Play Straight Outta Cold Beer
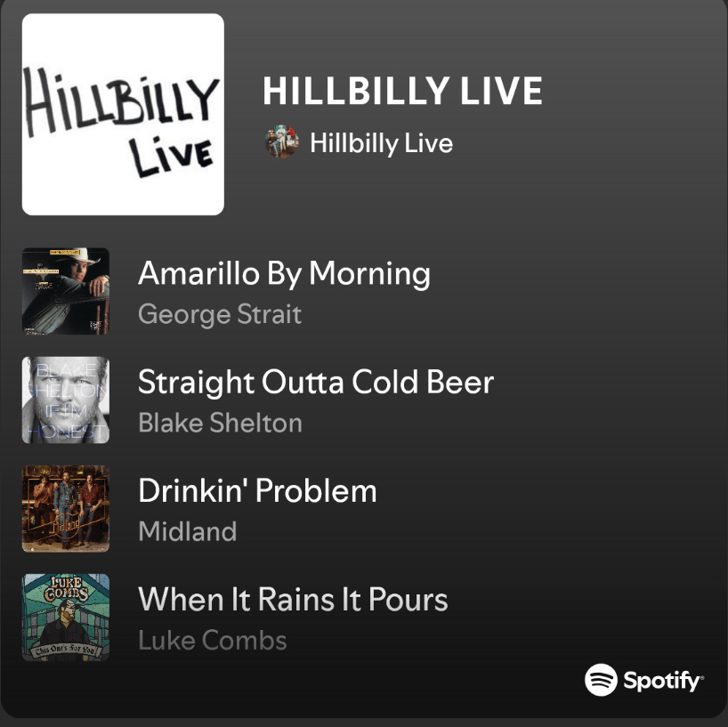 click(316, 382)
